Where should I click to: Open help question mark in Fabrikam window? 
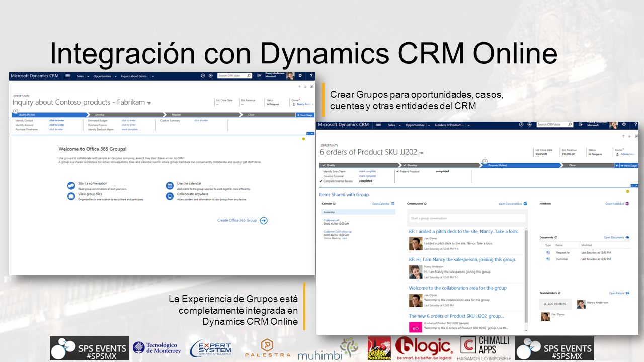311,76
